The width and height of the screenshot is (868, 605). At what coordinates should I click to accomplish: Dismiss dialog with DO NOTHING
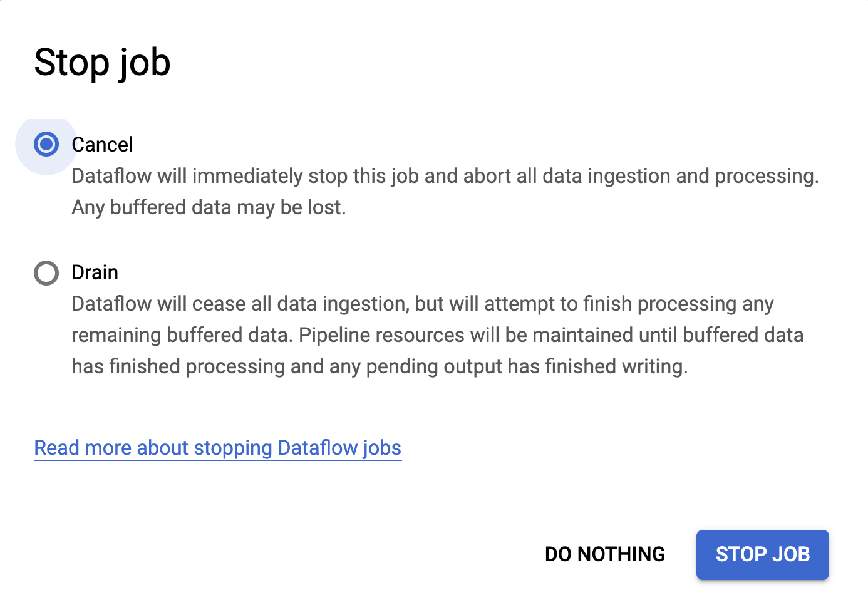click(x=604, y=554)
